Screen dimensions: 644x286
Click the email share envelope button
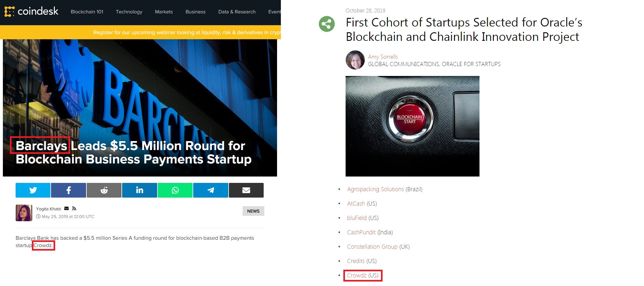point(246,190)
